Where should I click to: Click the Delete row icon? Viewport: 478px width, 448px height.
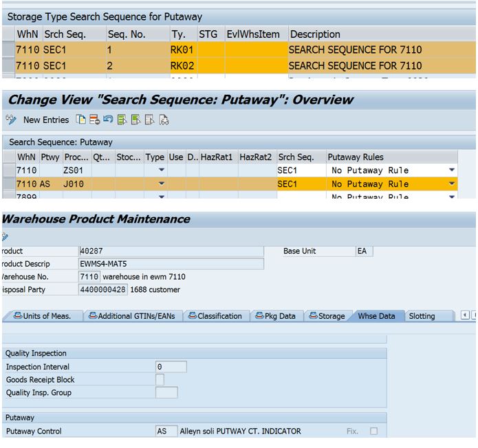tap(94, 120)
